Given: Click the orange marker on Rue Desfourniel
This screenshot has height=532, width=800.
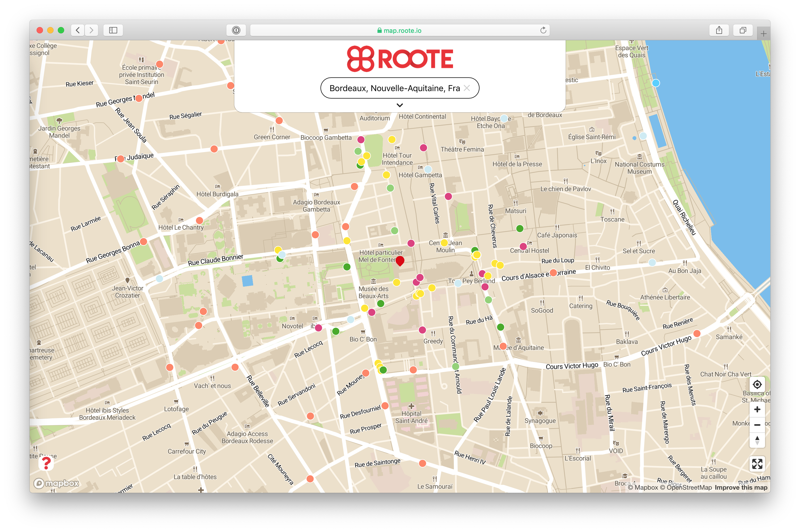Looking at the screenshot, I should coord(385,405).
